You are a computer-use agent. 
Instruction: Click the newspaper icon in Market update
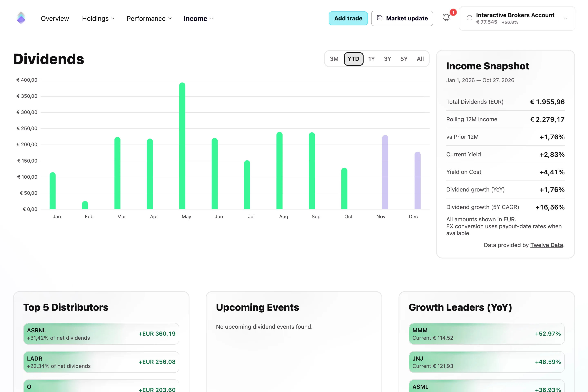(x=380, y=18)
